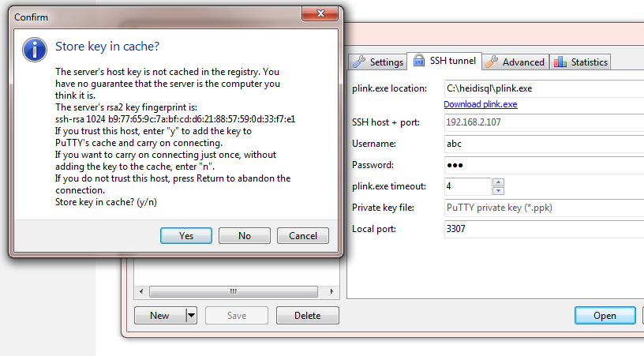644x356 pixels.
Task: Click the blue info icon in Confirm dialog
Action: click(35, 50)
